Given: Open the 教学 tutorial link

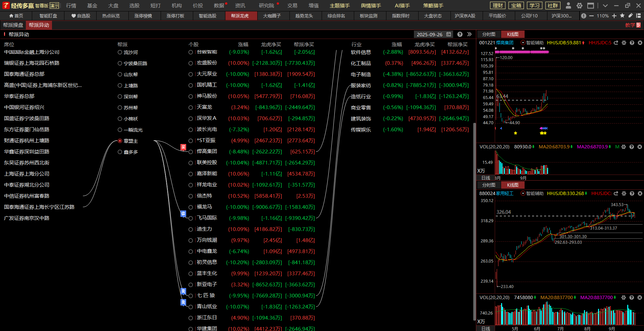Looking at the screenshot, I should 633,25.
